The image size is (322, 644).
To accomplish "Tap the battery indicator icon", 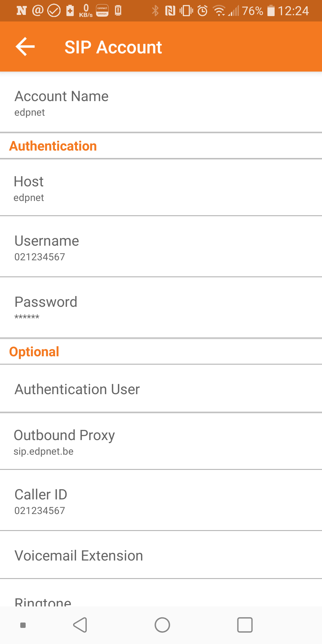I will [271, 11].
